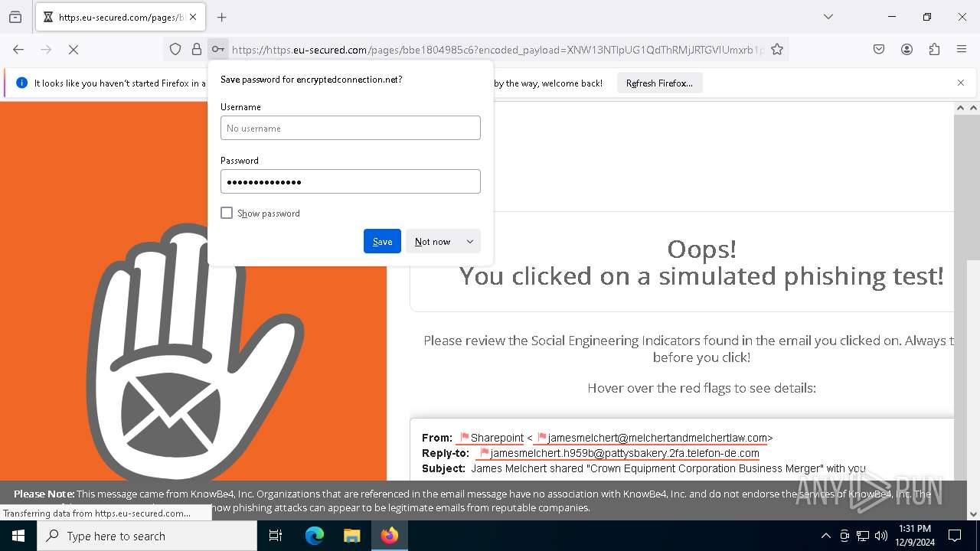Bookmark this page with star icon

pos(777,50)
